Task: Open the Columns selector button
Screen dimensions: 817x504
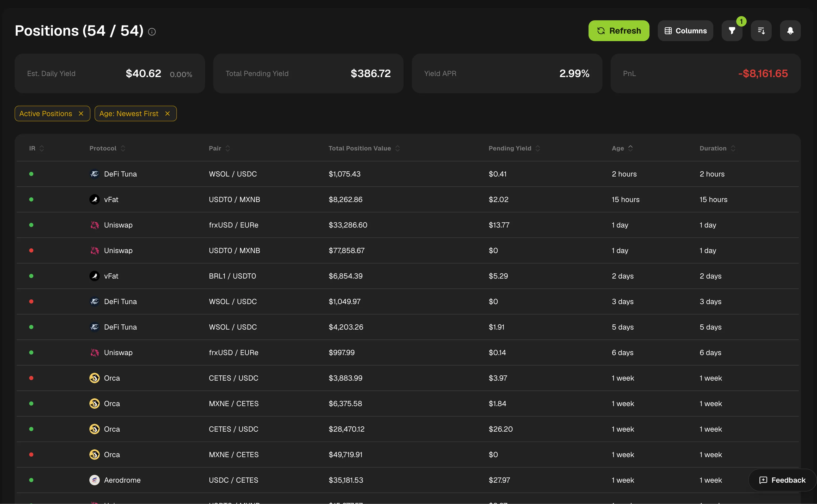Action: click(685, 31)
